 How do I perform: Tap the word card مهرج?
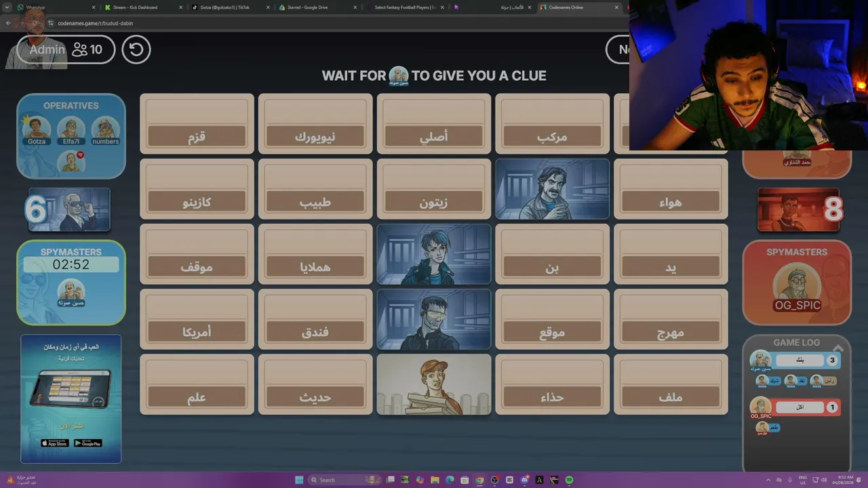[x=671, y=319]
